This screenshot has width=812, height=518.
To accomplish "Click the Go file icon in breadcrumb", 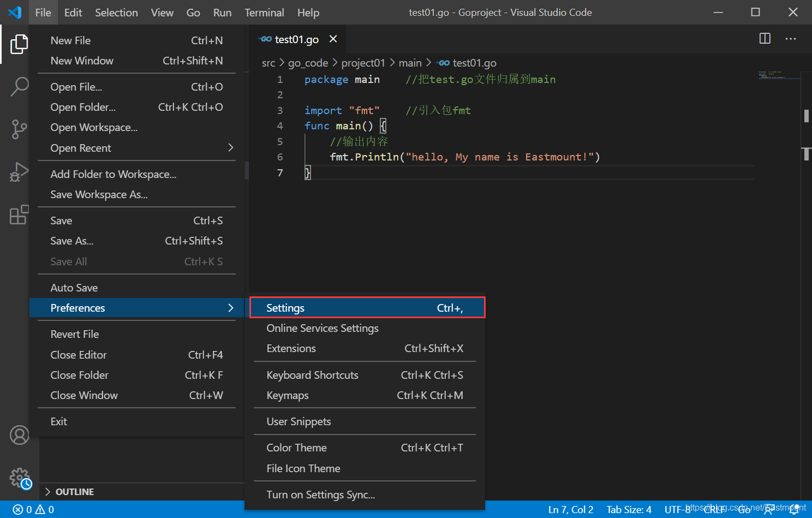I will (444, 63).
